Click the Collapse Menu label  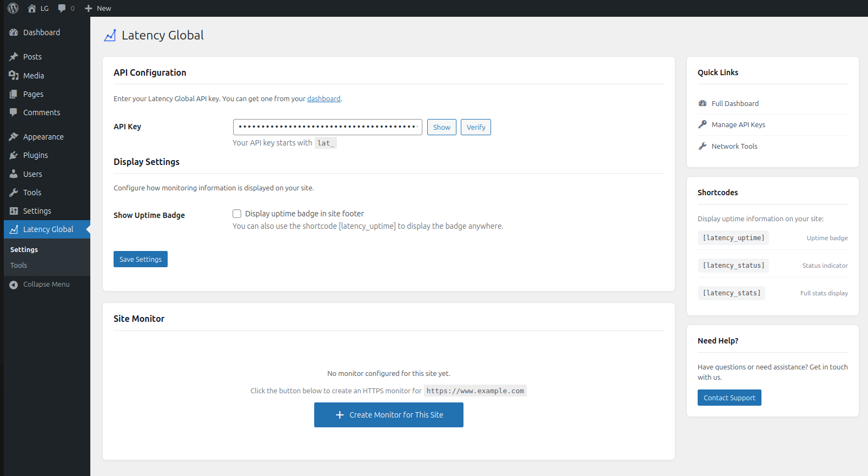pos(47,285)
